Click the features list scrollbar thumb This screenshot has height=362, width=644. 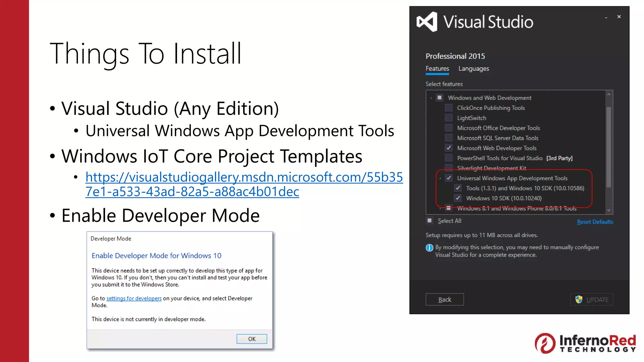[x=609, y=147]
